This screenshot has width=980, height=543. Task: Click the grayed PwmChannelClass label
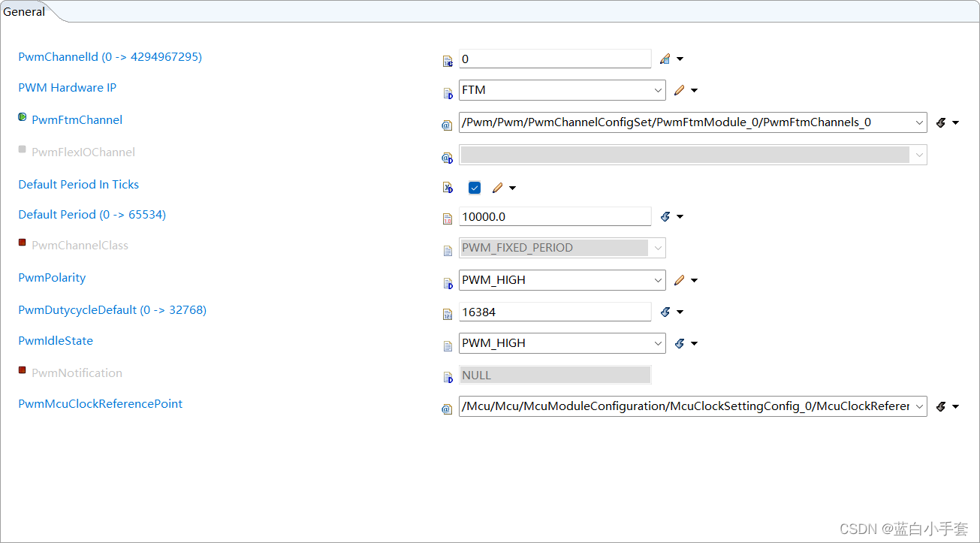click(x=80, y=245)
